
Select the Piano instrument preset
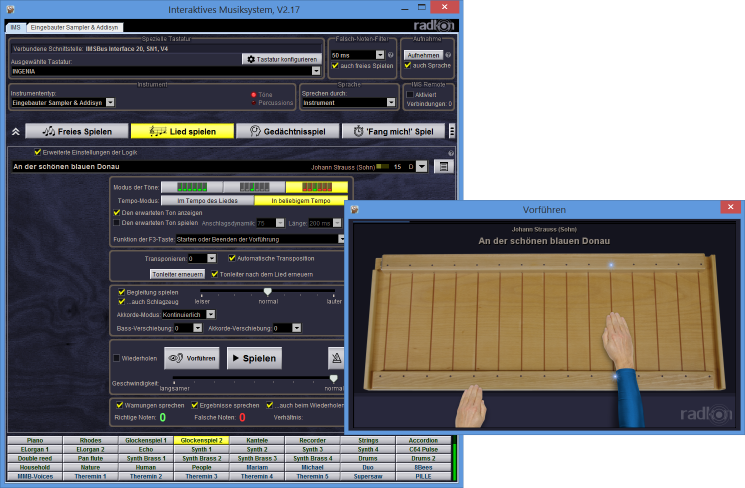[x=35, y=440]
